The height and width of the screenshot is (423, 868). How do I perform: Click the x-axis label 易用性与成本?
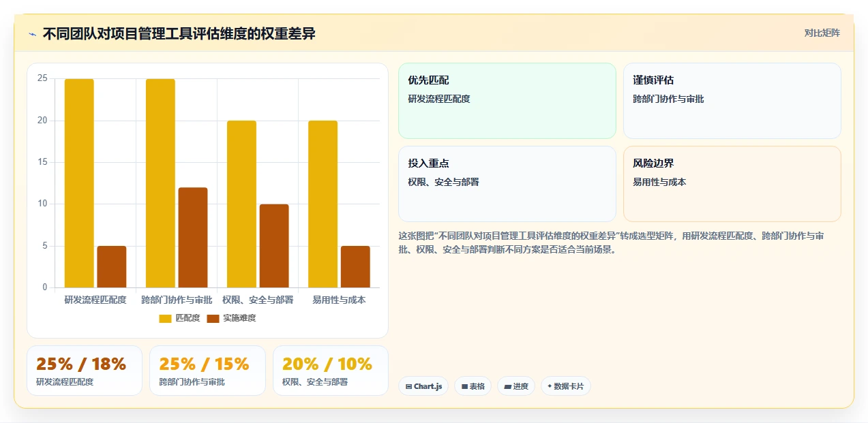point(339,300)
